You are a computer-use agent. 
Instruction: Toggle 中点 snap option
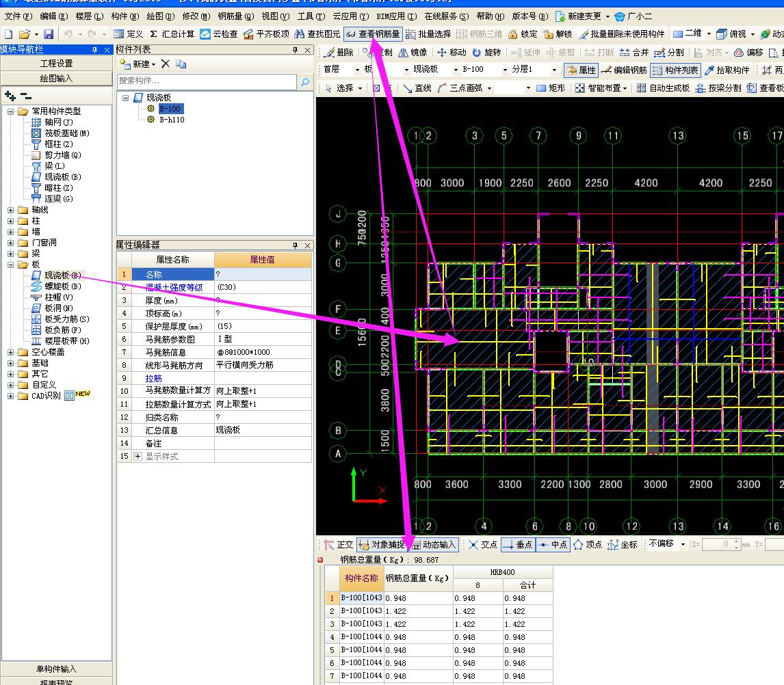pos(552,545)
